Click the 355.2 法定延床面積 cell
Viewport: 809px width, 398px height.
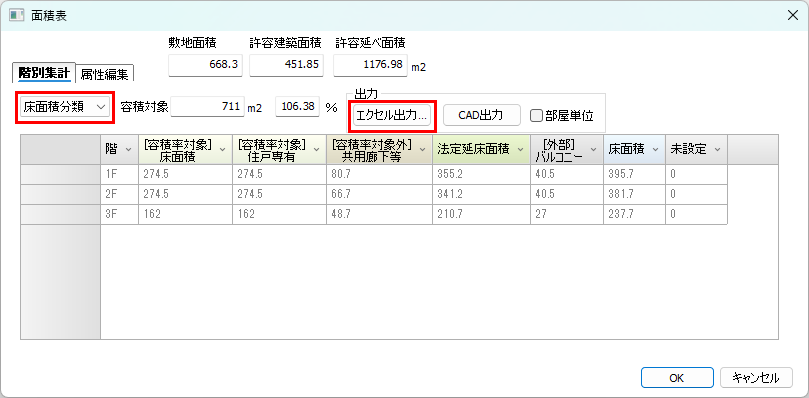pyautogui.click(x=481, y=175)
